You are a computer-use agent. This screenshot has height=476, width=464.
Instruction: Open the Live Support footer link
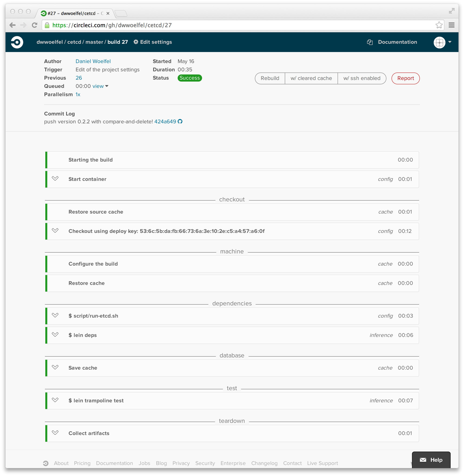coord(322,463)
